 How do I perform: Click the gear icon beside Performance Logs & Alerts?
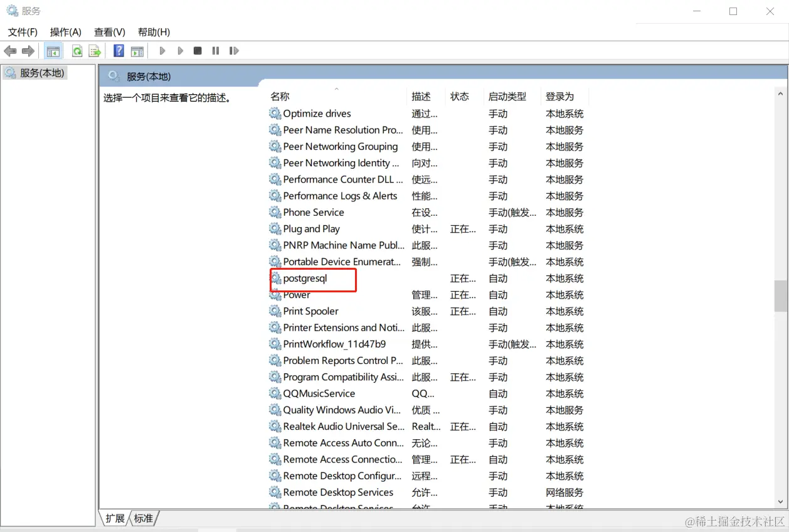click(x=275, y=196)
